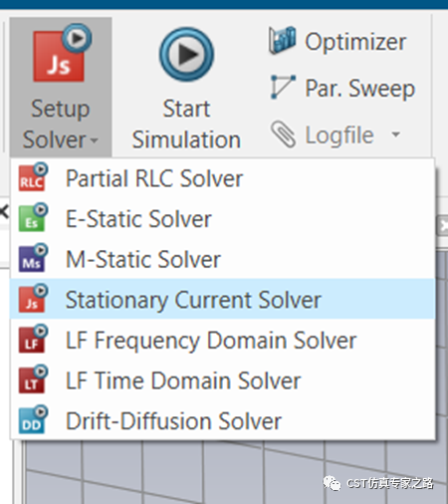Choose E-Static Solver menu entry
Viewport: 448px width, 504px height.
pos(223,219)
